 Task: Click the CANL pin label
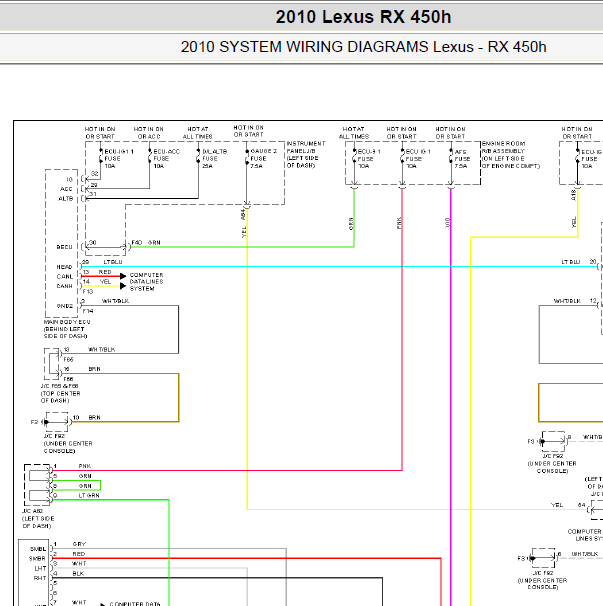point(65,277)
